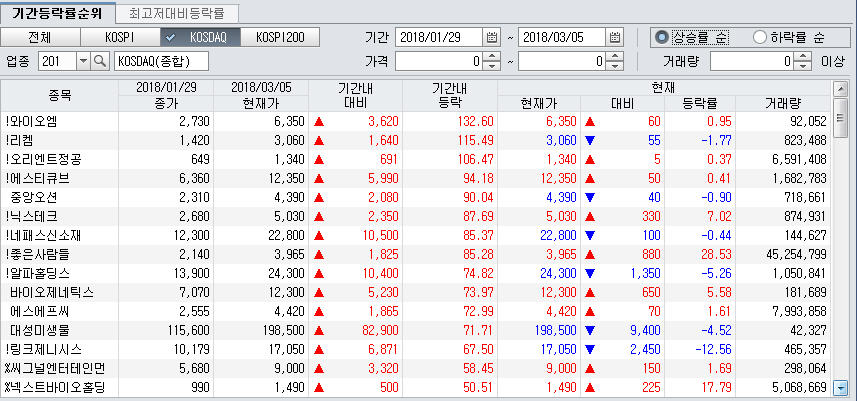Click the 거래량 volume input field
The width and height of the screenshot is (857, 401).
coord(752,61)
